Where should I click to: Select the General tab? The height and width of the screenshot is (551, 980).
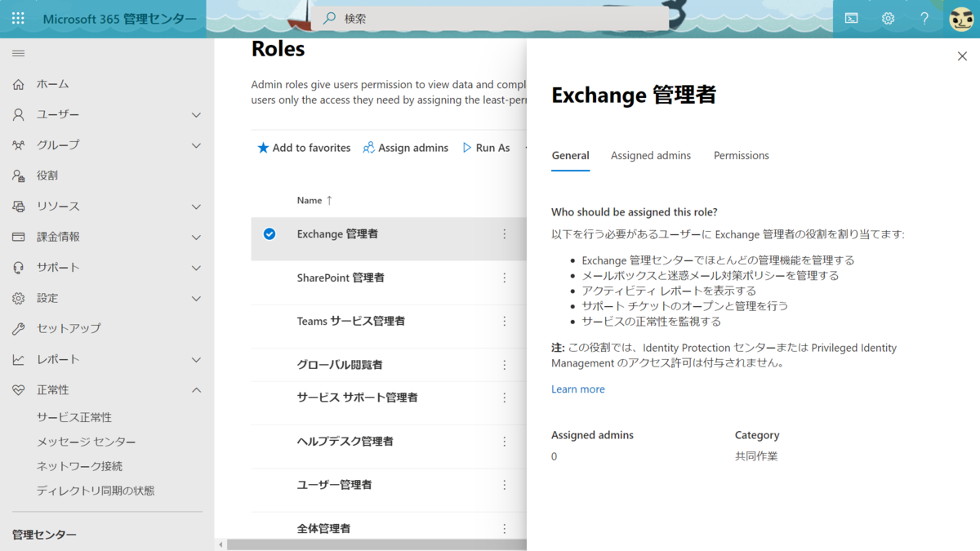click(570, 156)
